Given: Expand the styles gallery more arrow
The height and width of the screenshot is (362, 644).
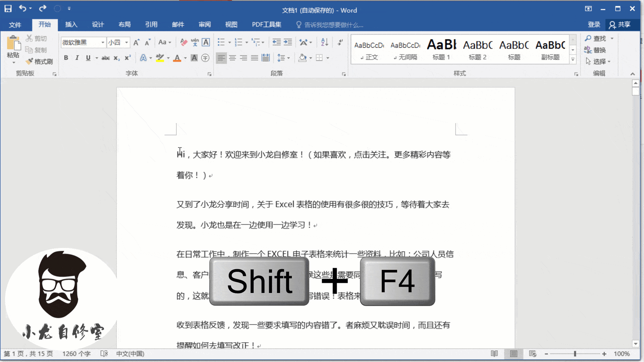Looking at the screenshot, I should 573,60.
